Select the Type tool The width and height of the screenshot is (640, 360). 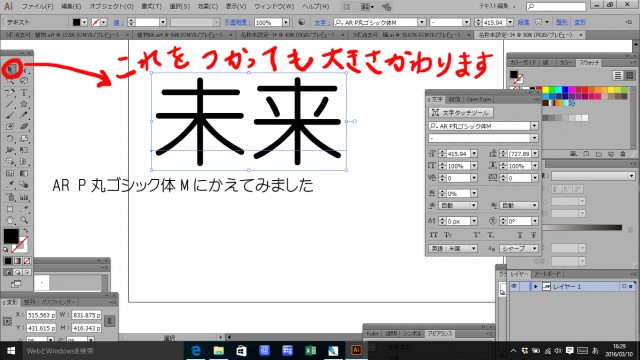click(24, 93)
